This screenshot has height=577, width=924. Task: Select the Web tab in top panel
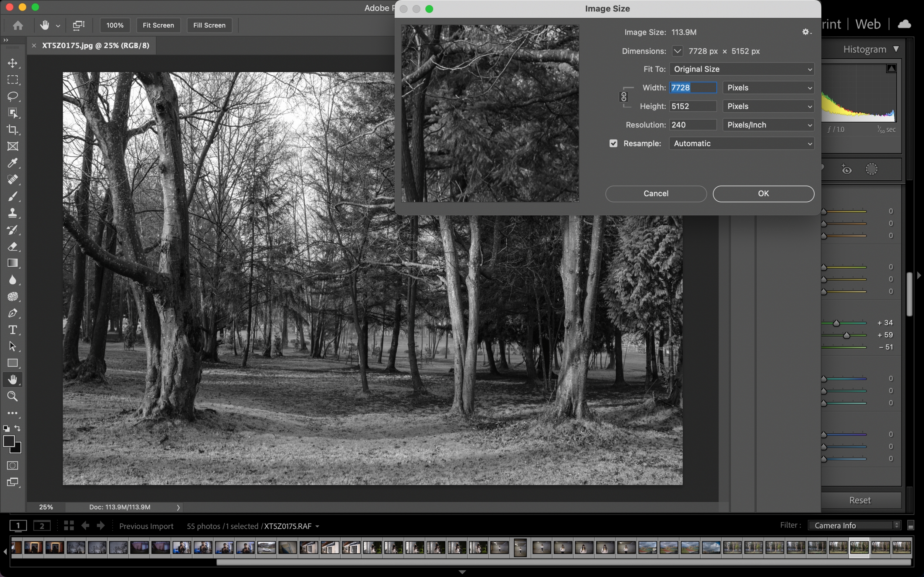867,24
